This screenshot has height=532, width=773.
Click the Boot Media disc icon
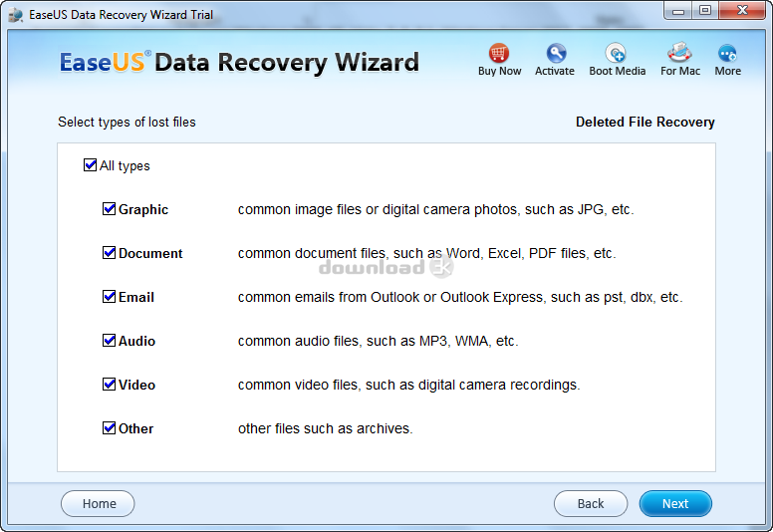pyautogui.click(x=616, y=53)
